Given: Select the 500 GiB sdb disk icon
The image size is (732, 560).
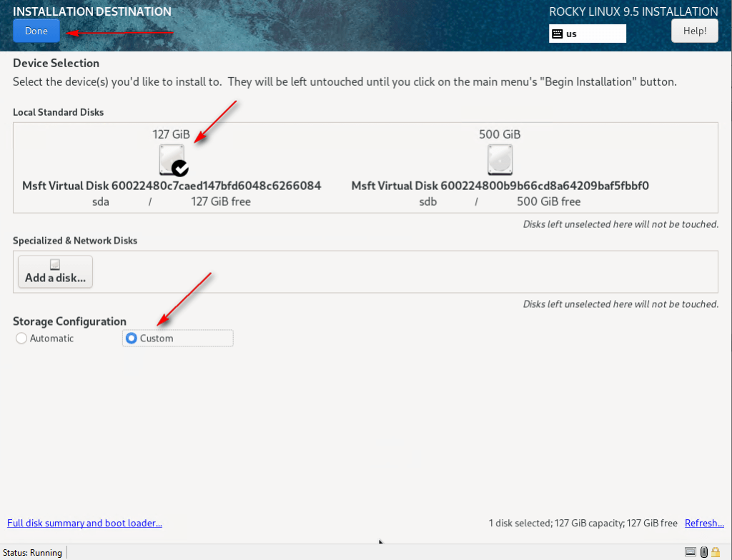Looking at the screenshot, I should [500, 159].
